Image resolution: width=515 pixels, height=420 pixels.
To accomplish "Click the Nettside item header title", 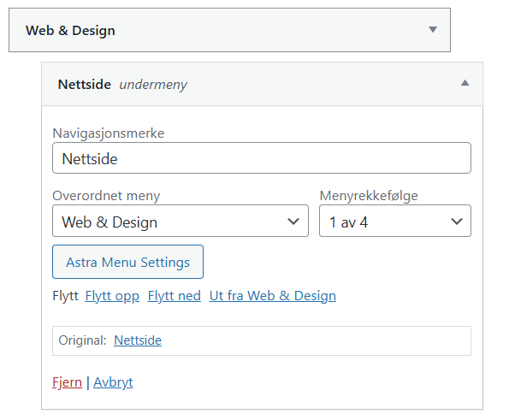I will tap(85, 85).
